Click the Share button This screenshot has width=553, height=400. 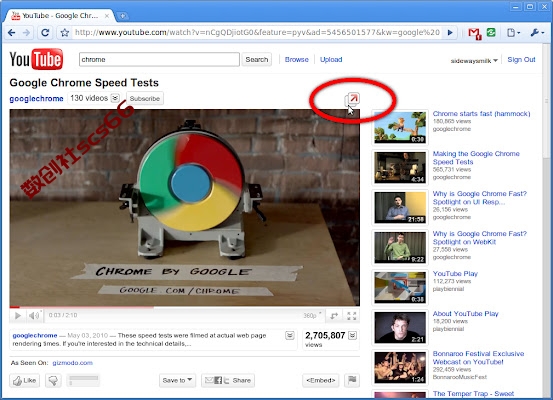(228, 380)
